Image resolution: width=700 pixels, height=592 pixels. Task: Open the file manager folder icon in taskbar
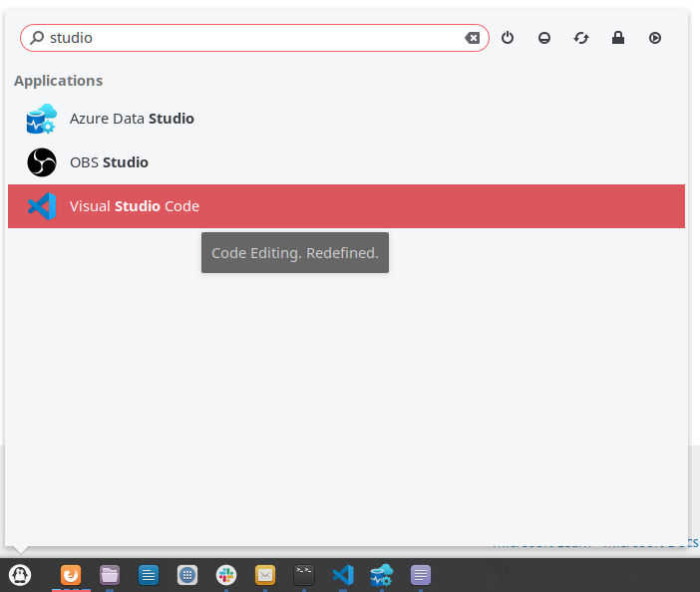110,575
